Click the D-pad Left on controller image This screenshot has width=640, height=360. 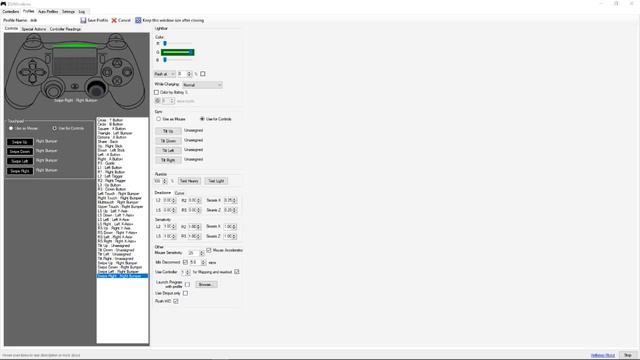click(25, 72)
